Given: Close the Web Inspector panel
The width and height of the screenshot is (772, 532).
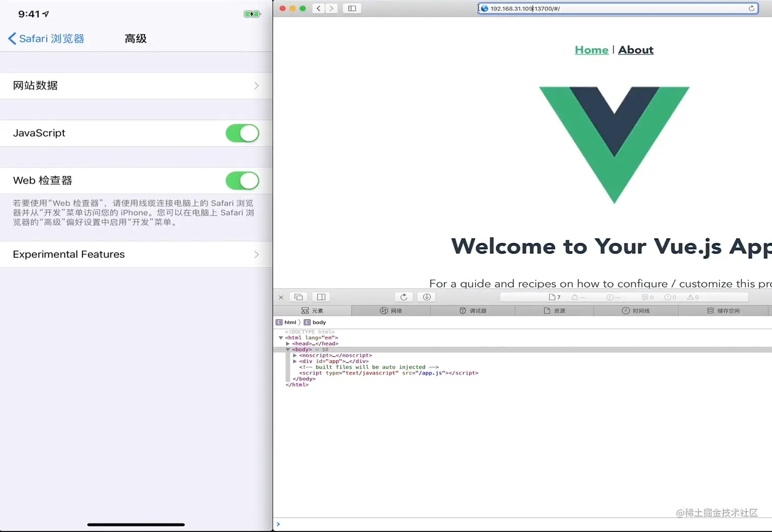Looking at the screenshot, I should (281, 297).
